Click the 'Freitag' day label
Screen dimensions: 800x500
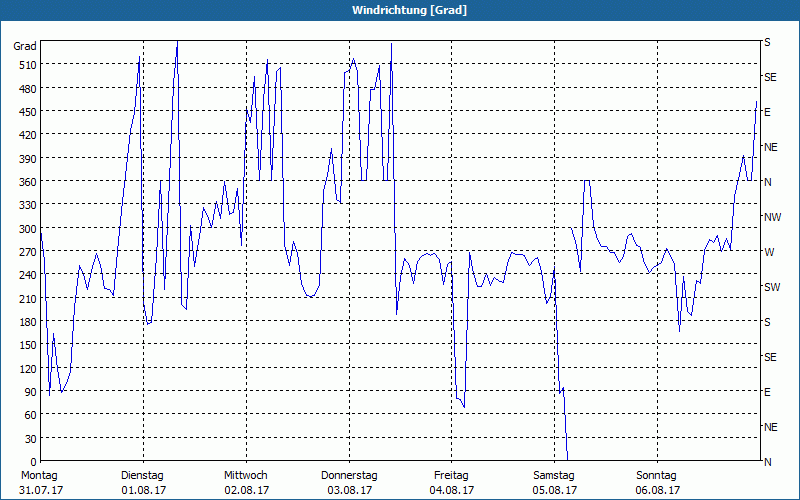(451, 476)
